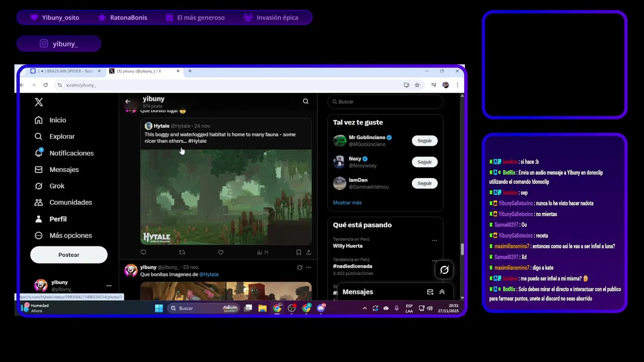Open Chrome media control icon
Image resolution: width=644 pixels, height=362 pixels.
[x=434, y=85]
